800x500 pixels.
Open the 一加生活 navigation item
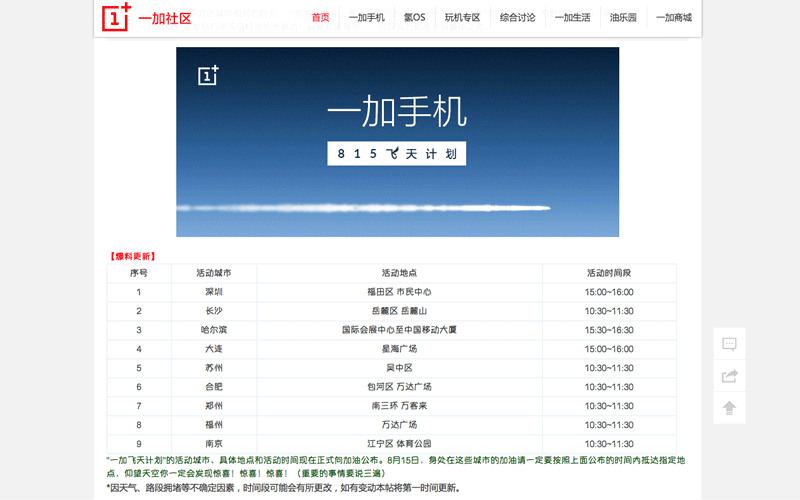[572, 18]
